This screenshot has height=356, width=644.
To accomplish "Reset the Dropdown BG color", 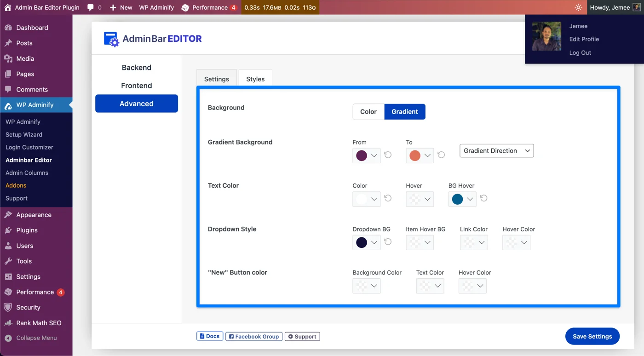I will 388,242.
